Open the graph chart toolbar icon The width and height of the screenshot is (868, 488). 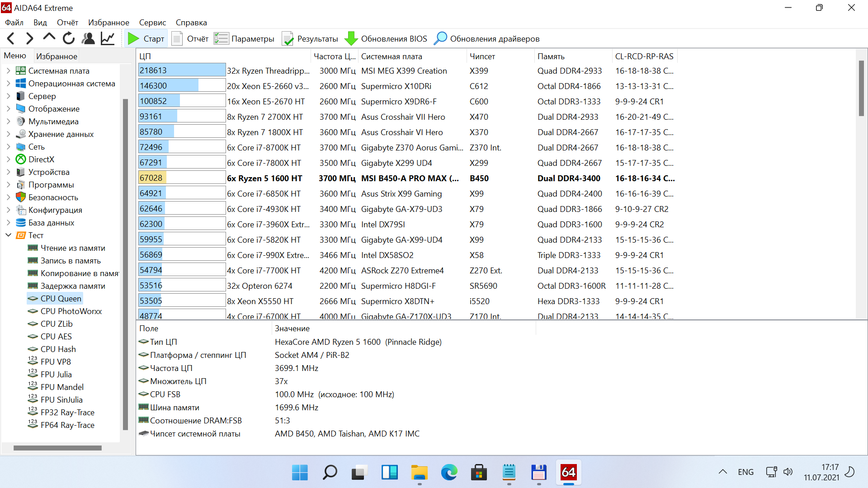108,39
